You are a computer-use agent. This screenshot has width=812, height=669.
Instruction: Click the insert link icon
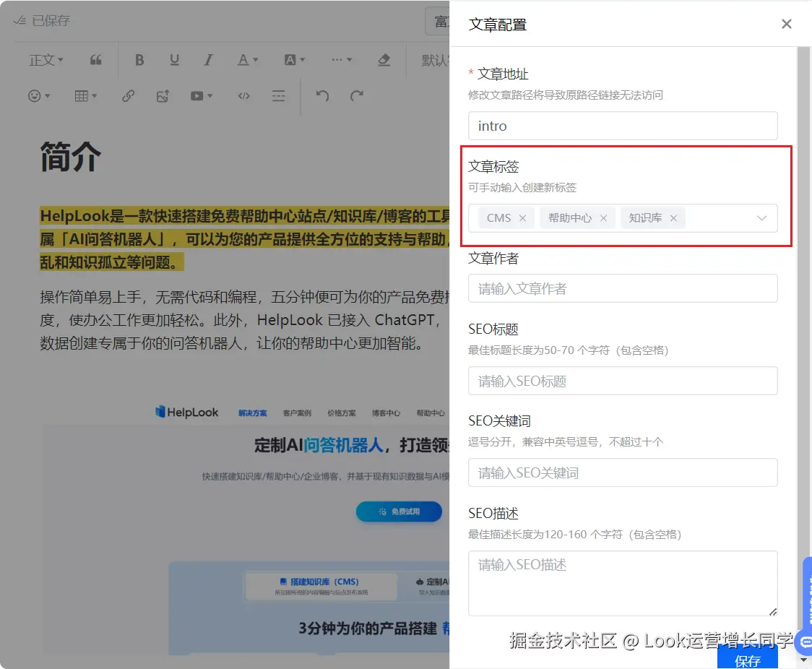point(129,96)
